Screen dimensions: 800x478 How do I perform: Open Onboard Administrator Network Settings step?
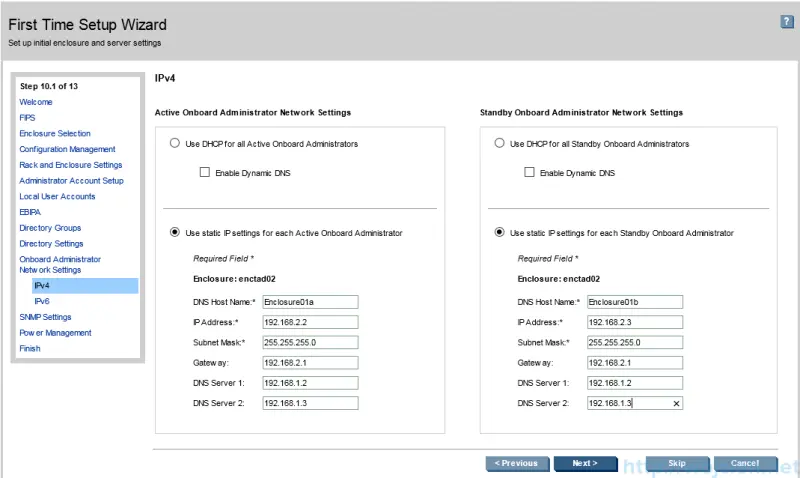click(x=60, y=265)
